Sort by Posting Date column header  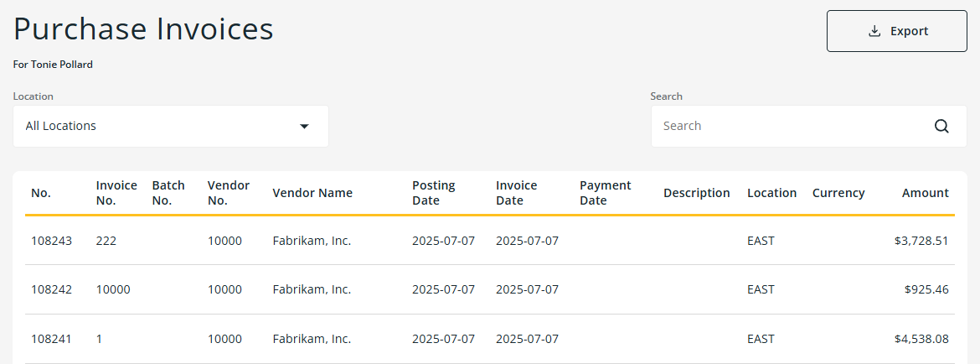click(434, 193)
